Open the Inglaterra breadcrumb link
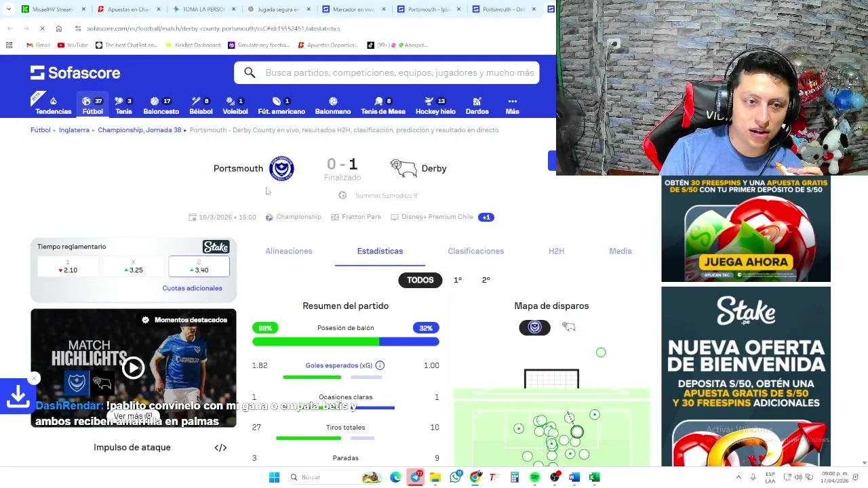868x488 pixels. click(x=74, y=129)
